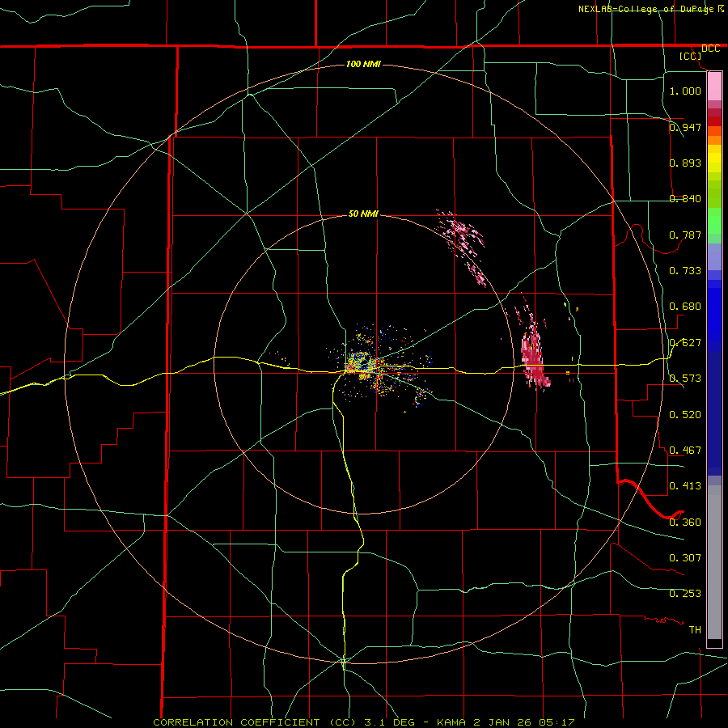728x728 pixels.
Task: Click the [CC] legend header
Action: tap(691, 56)
